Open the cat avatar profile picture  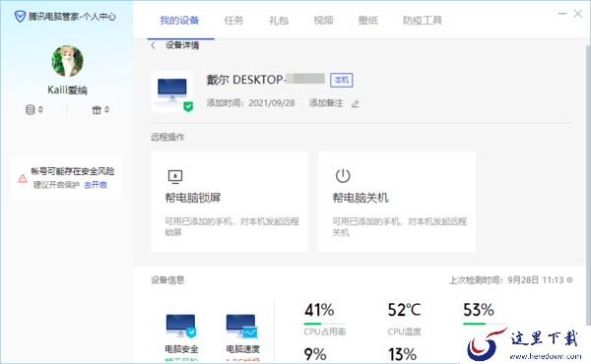click(67, 61)
